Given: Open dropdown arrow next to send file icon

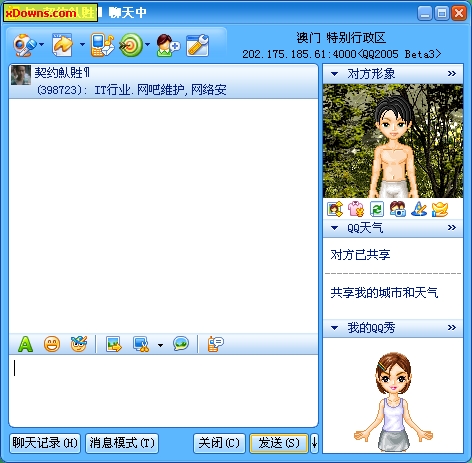Looking at the screenshot, I should (82, 44).
